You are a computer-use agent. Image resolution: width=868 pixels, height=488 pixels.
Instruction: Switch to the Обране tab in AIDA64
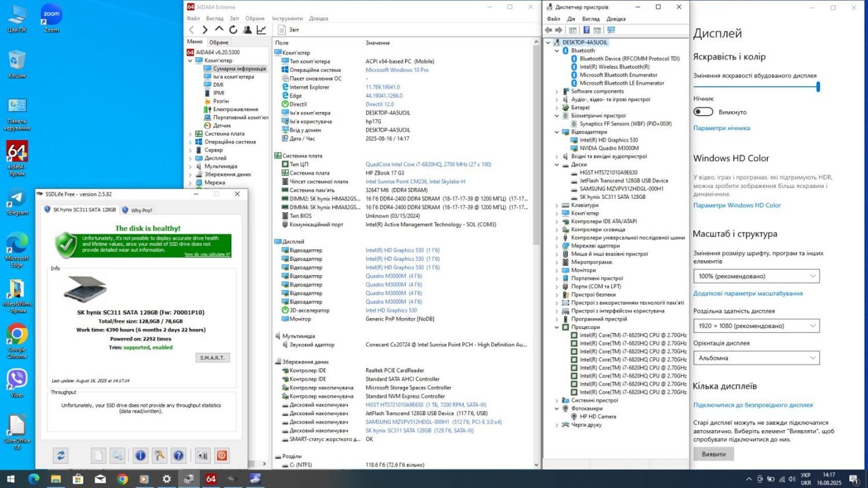click(x=219, y=42)
